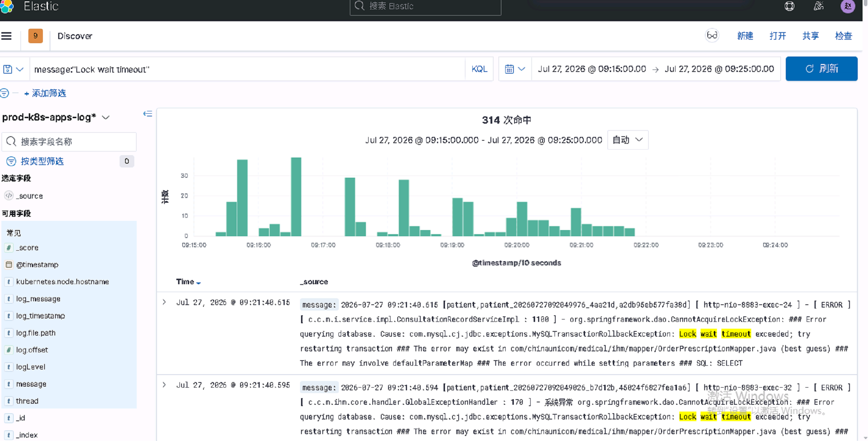Click the @timestamp date type icon
This screenshot has width=868, height=441.
point(9,265)
